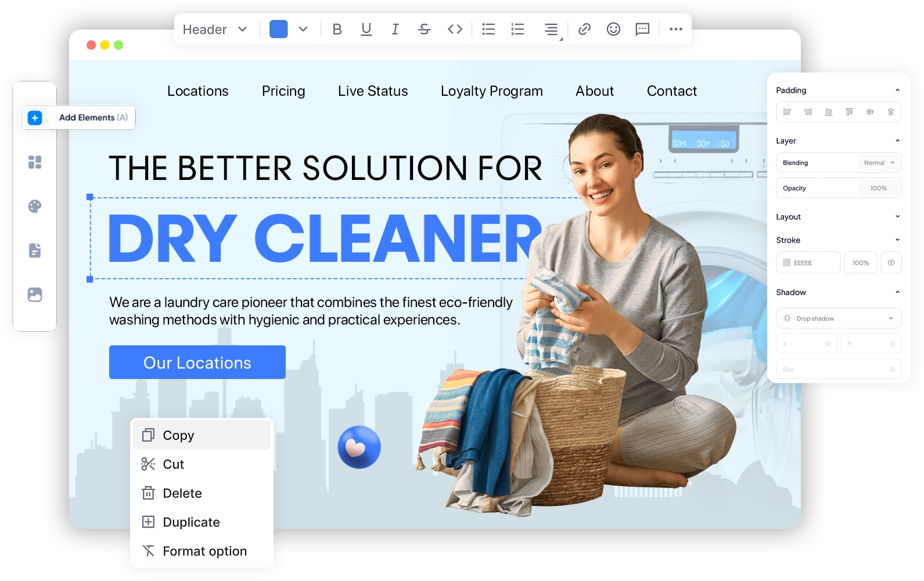Click the blue text color swatch
Viewport: 924px width, 581px height.
tap(279, 29)
